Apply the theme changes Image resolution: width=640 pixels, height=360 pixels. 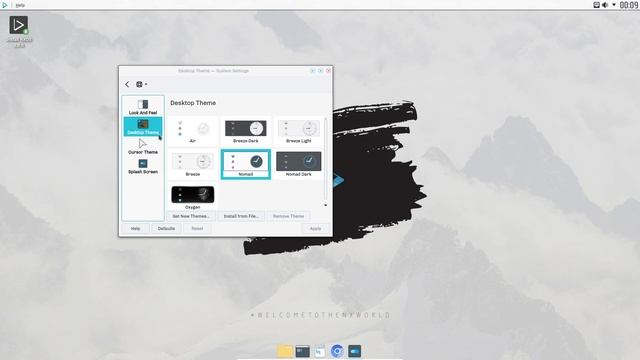coord(316,229)
